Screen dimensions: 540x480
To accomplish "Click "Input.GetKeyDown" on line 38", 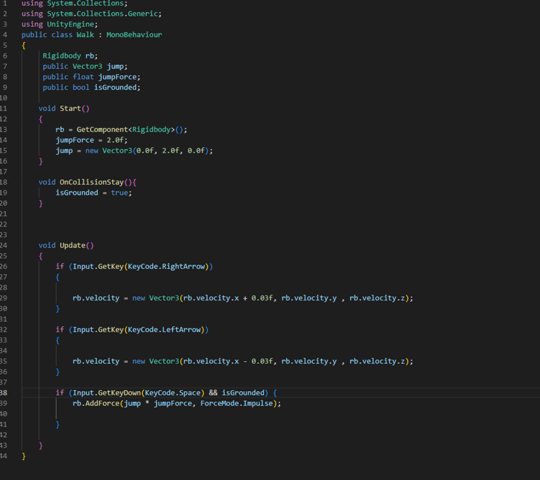I will pyautogui.click(x=107, y=393).
